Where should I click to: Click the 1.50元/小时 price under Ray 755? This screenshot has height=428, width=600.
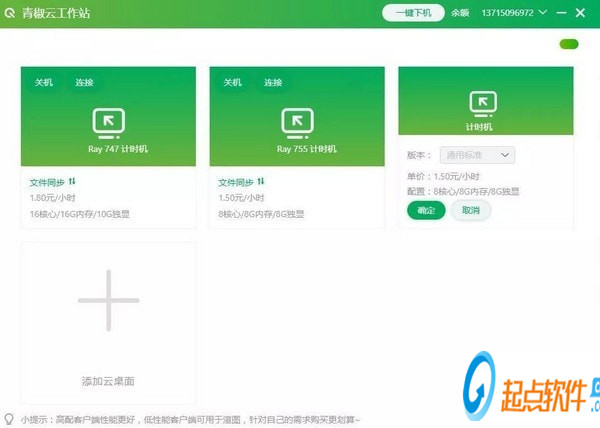pos(241,198)
